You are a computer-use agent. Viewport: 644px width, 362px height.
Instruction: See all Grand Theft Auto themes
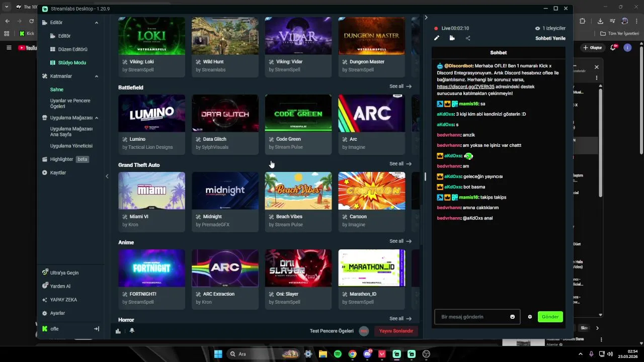pos(400,164)
